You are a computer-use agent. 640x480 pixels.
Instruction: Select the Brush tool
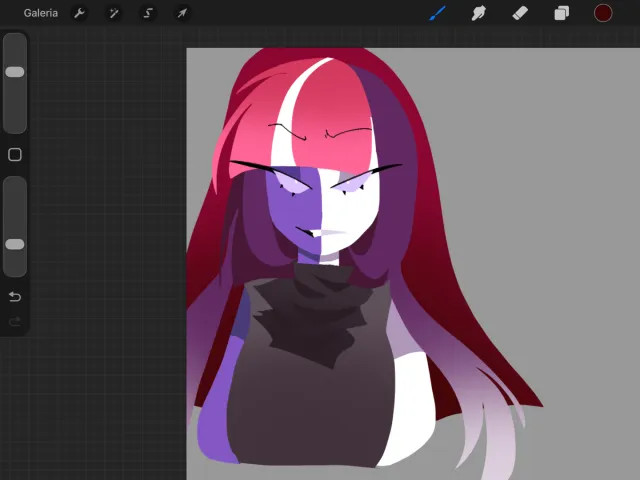[x=437, y=13]
